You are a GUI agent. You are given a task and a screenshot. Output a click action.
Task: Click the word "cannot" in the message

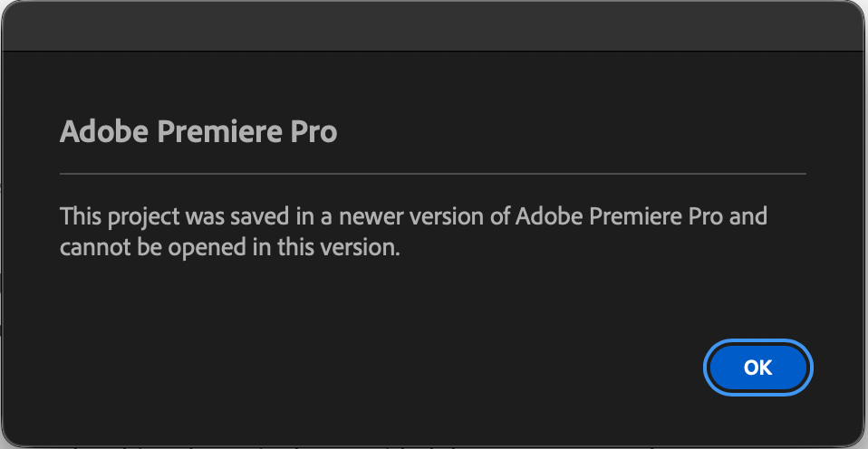click(89, 247)
